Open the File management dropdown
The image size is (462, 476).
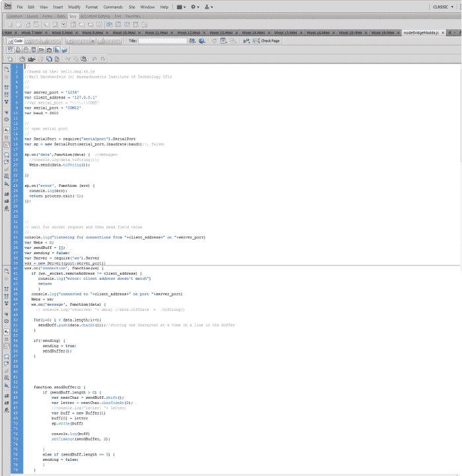point(192,41)
